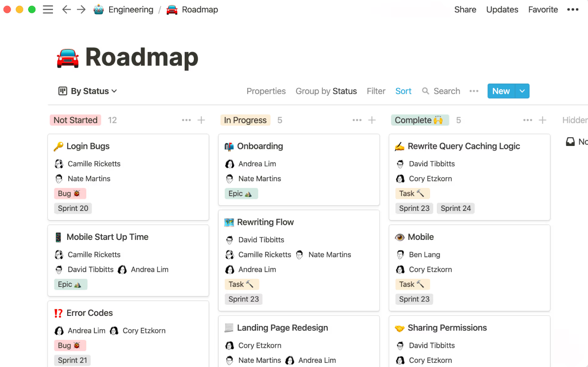
Task: Add a card to Not Started column
Action: pyautogui.click(x=201, y=120)
